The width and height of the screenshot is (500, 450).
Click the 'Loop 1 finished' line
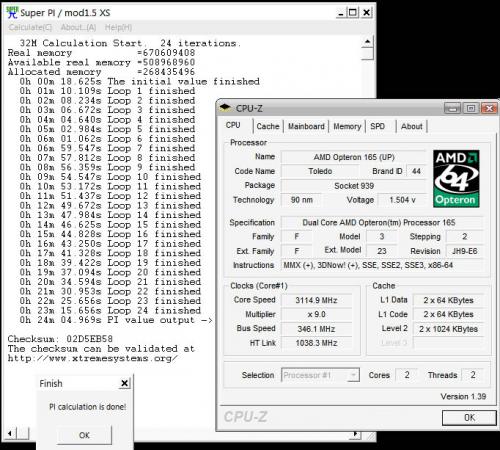pyautogui.click(x=107, y=91)
